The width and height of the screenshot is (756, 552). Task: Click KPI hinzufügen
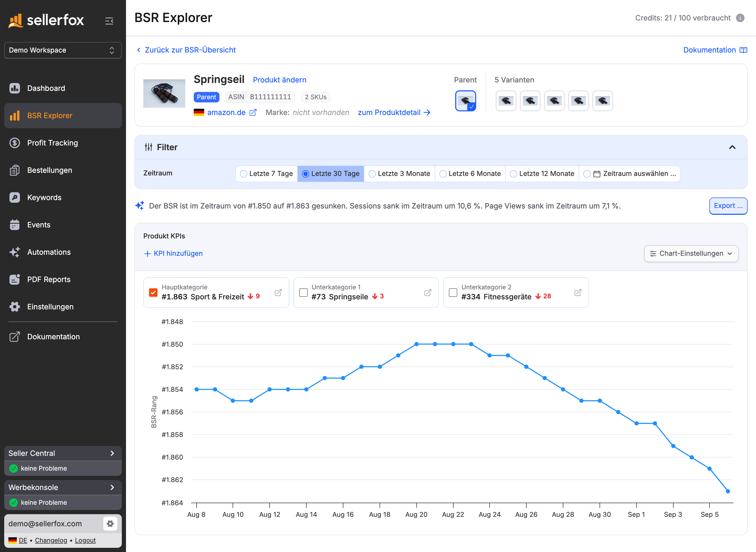(173, 254)
